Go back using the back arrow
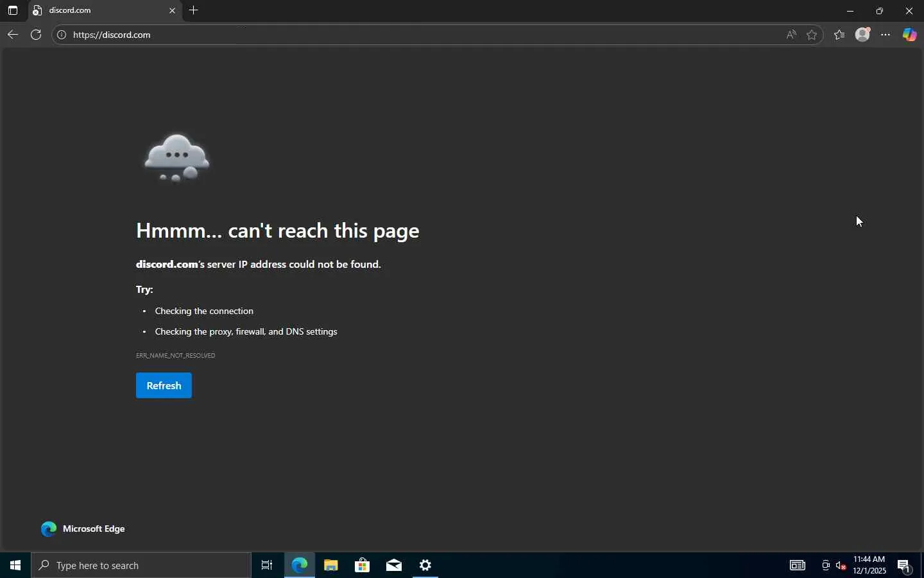The height and width of the screenshot is (578, 924). coord(13,35)
